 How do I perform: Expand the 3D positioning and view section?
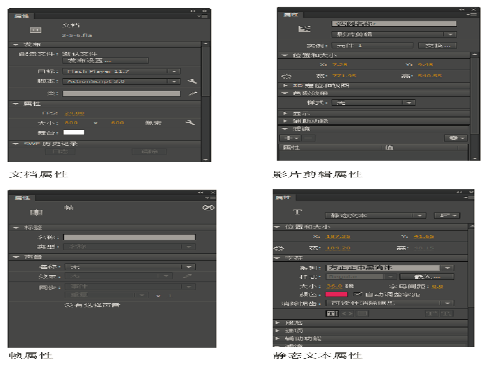pyautogui.click(x=285, y=86)
